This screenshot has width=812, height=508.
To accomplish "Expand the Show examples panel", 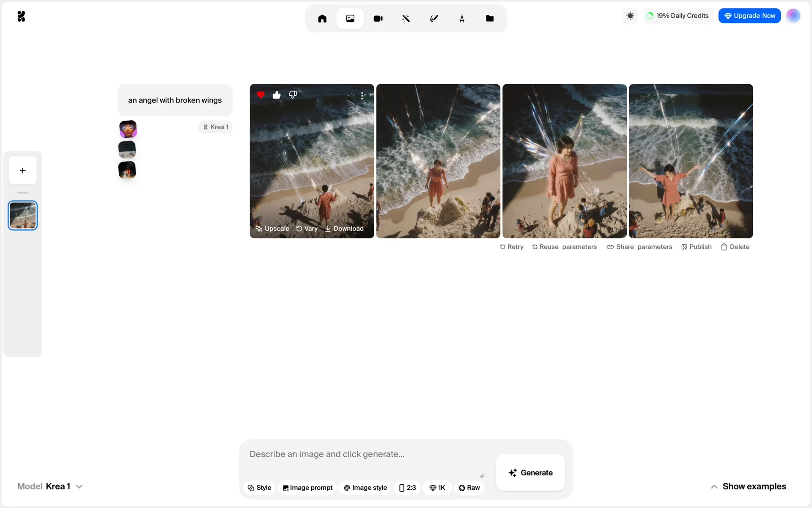I will pyautogui.click(x=748, y=486).
